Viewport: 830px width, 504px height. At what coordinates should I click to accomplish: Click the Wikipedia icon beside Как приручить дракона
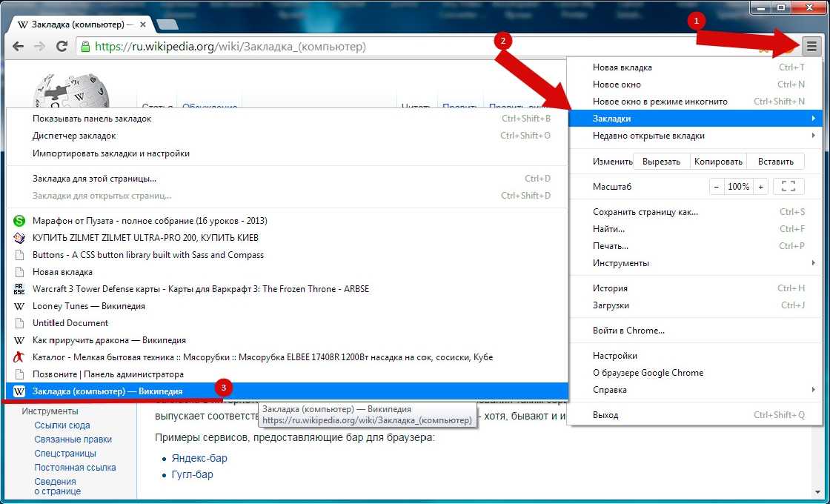click(x=19, y=340)
